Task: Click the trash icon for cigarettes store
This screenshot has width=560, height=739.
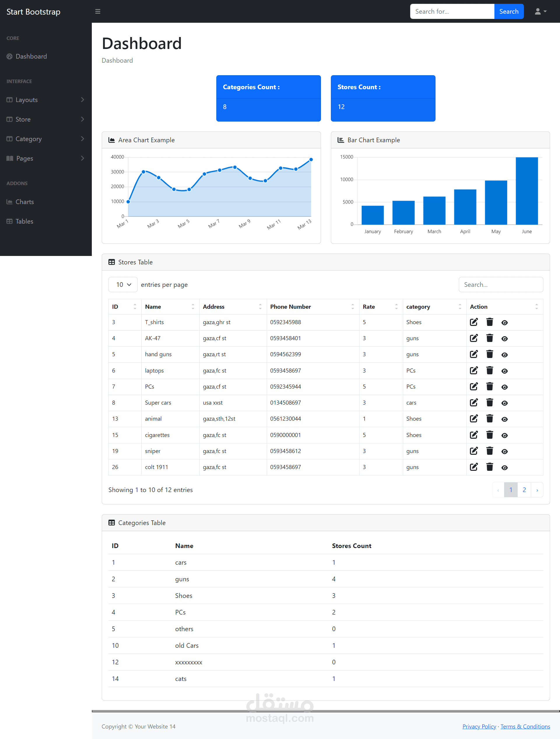Action: (x=489, y=435)
